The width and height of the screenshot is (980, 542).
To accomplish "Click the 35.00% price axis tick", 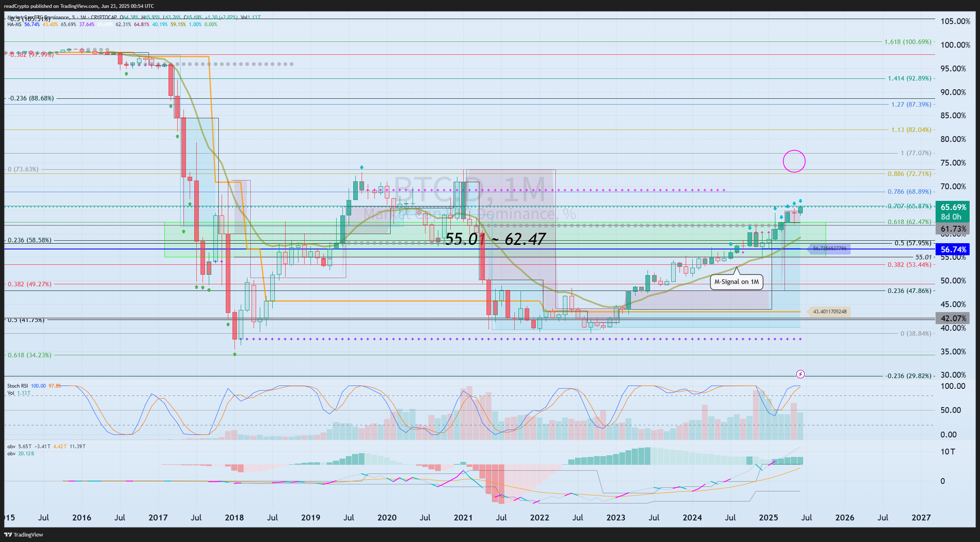I will (x=953, y=352).
